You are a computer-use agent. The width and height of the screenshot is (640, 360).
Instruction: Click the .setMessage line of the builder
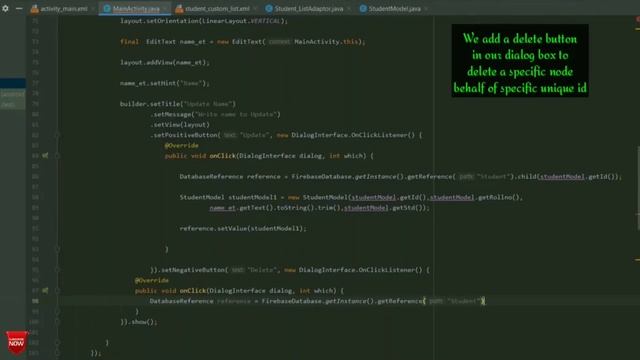pyautogui.click(x=216, y=114)
